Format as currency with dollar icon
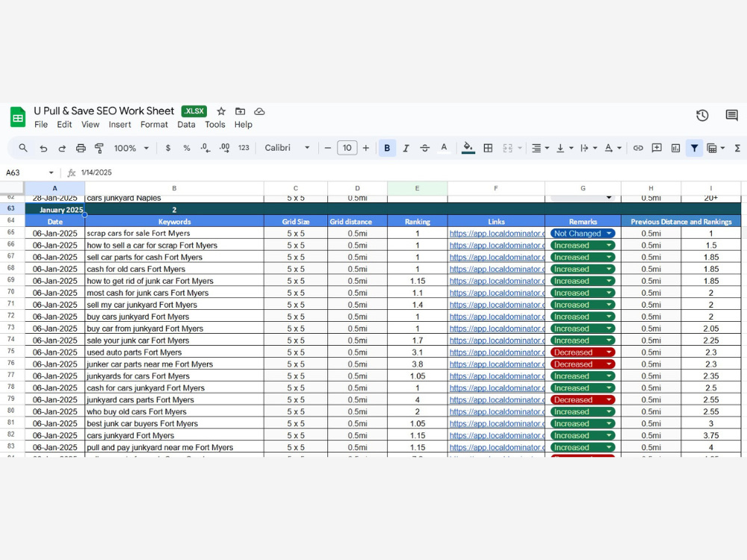The width and height of the screenshot is (747, 560). click(167, 148)
